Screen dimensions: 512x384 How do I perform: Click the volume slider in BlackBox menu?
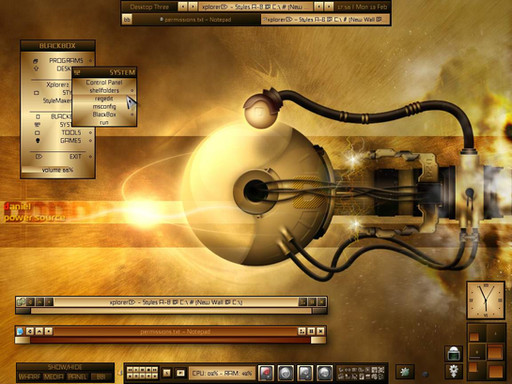click(x=58, y=170)
